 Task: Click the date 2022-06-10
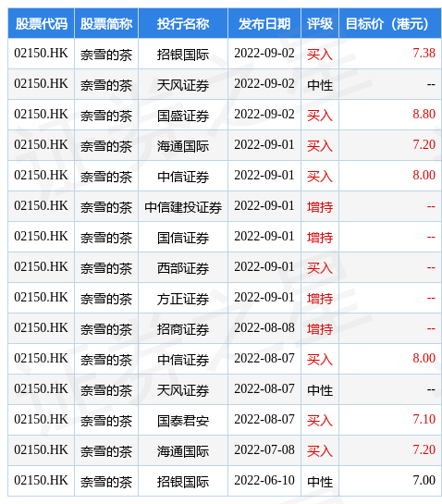[264, 481]
